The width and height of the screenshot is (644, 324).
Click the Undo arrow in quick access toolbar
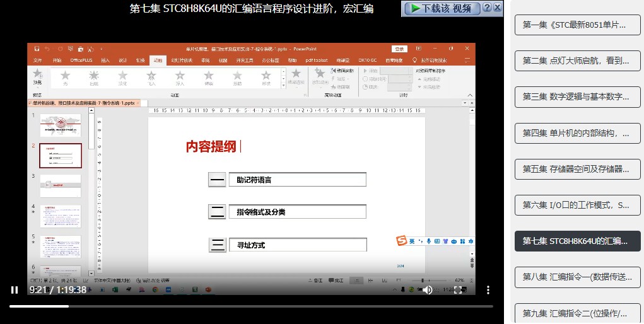click(x=48, y=49)
